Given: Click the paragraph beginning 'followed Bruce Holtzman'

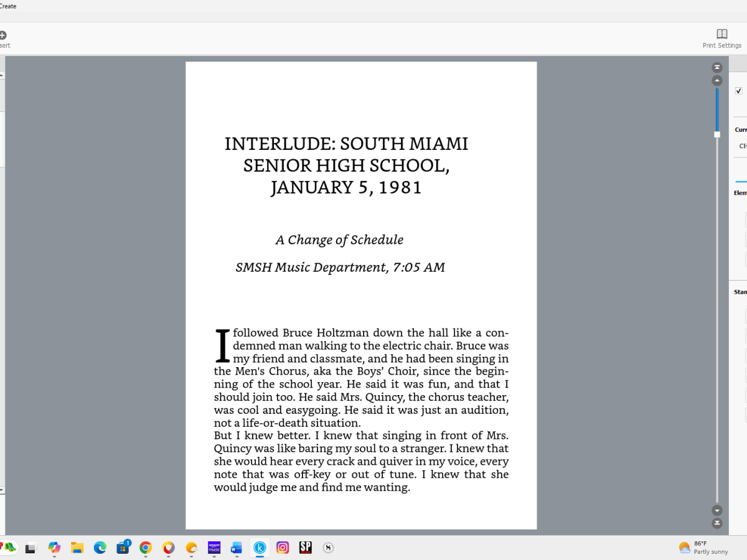Looking at the screenshot, I should [x=361, y=378].
